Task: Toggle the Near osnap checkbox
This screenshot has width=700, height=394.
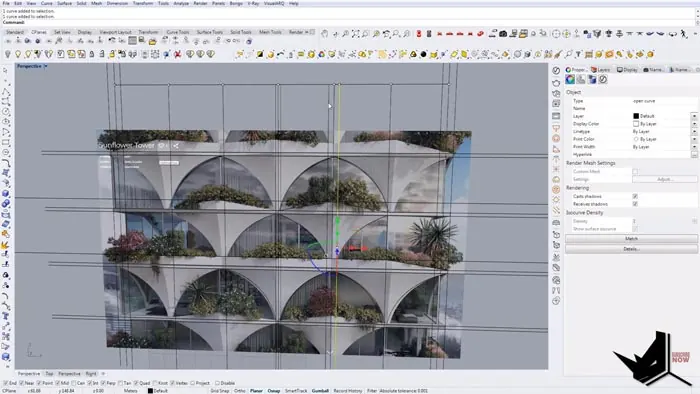Action: tap(21, 383)
